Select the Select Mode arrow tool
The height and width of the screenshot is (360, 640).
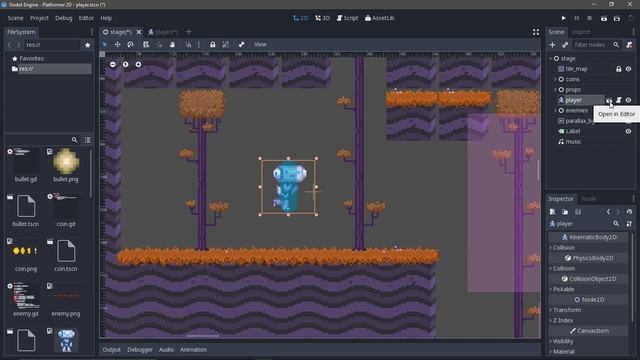(104, 44)
